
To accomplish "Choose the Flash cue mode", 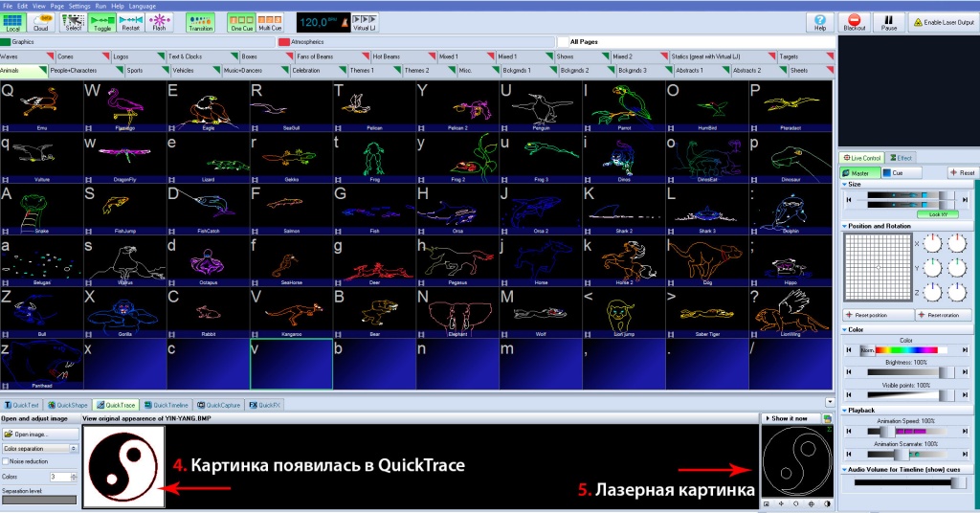I will click(x=160, y=23).
